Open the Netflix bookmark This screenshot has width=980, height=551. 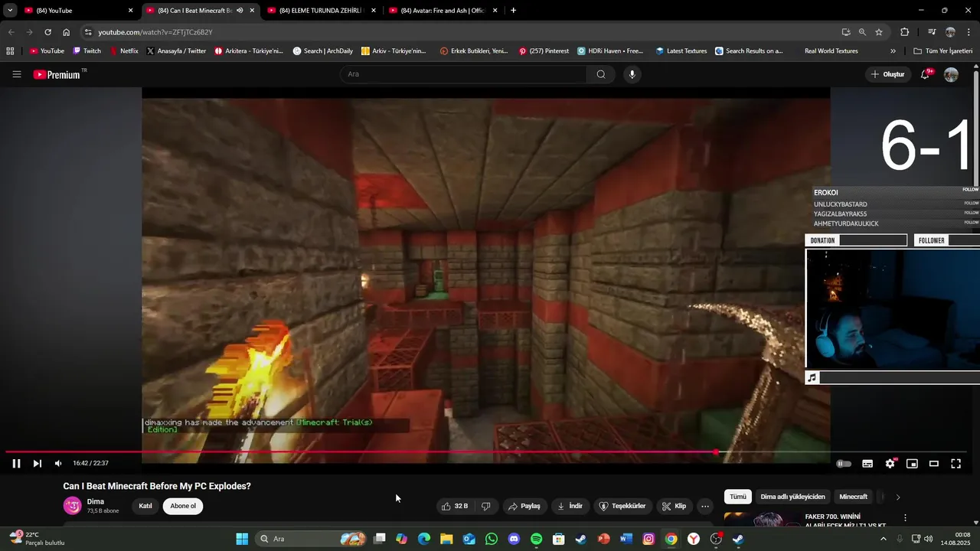[124, 51]
